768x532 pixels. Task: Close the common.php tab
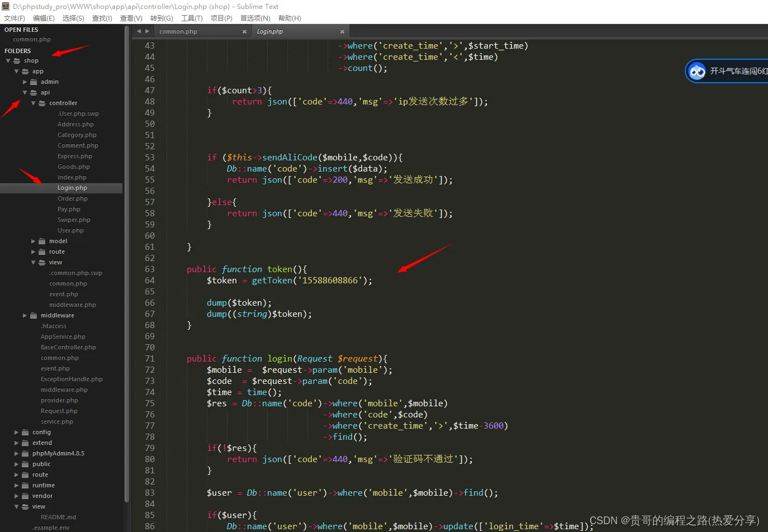244,31
